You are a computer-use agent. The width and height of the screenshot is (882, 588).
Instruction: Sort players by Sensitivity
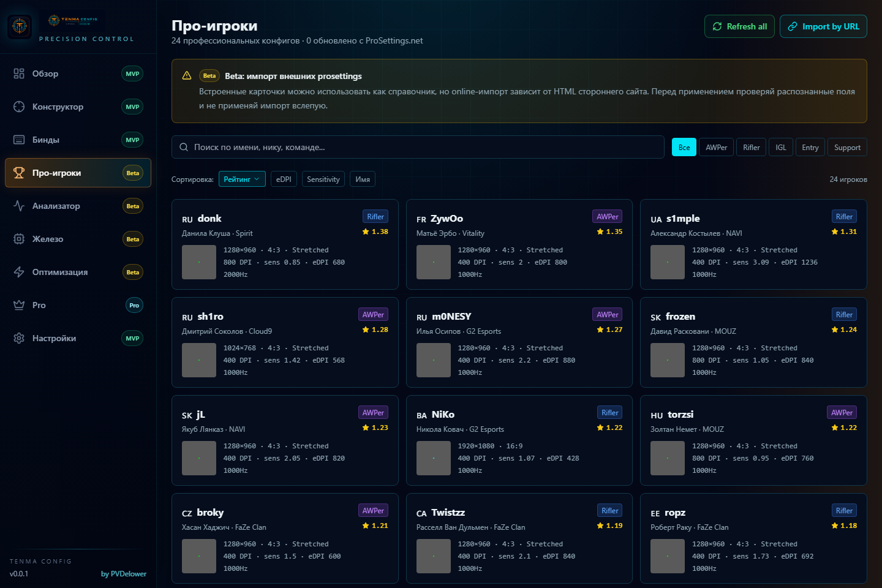(323, 179)
